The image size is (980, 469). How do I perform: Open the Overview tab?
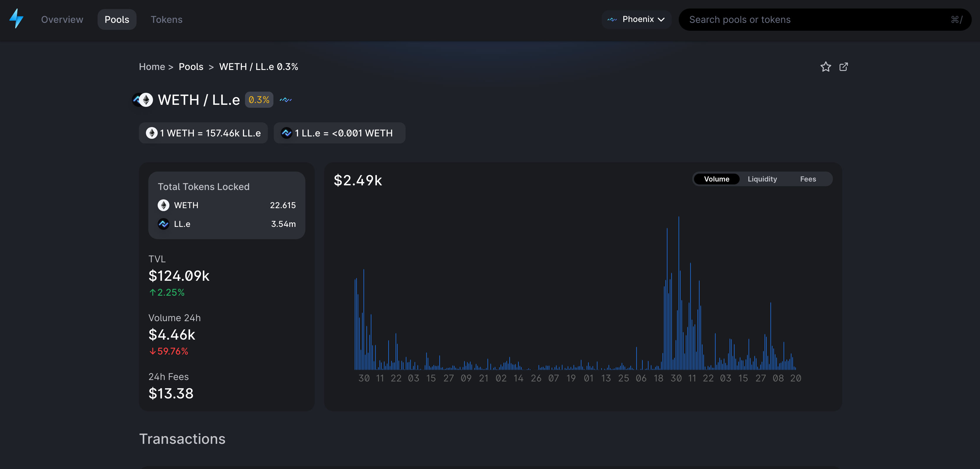point(62,19)
